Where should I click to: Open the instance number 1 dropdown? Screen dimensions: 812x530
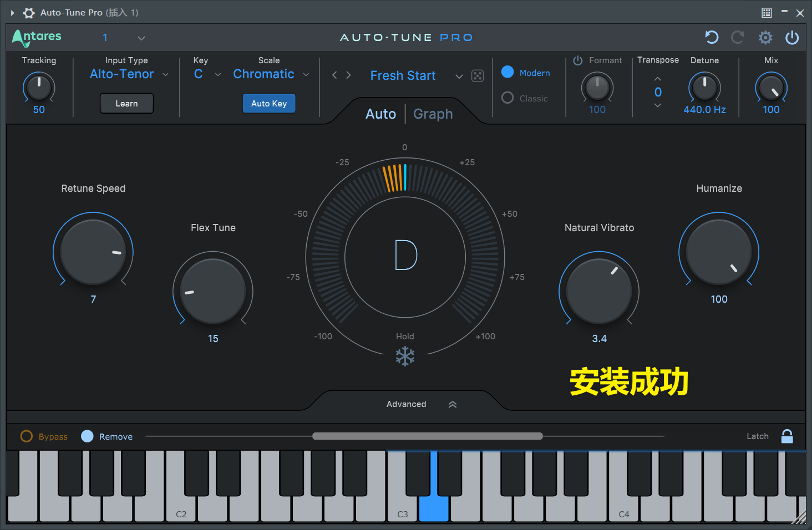(x=123, y=38)
